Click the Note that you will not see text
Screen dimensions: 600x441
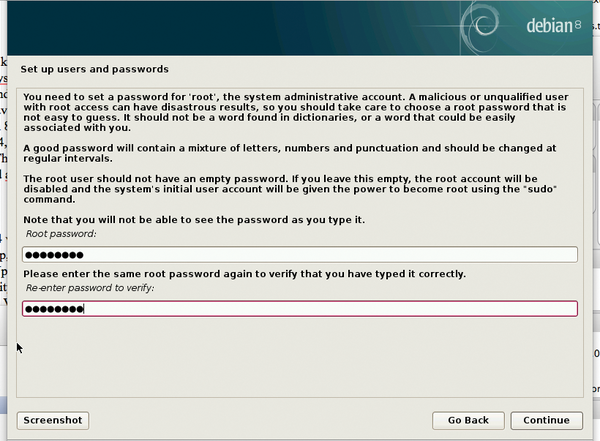[194, 220]
